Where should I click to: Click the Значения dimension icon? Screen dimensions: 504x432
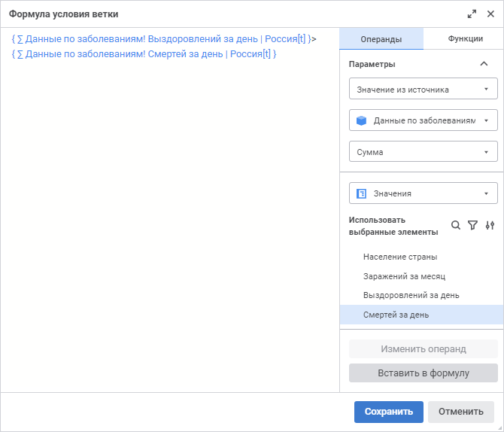(361, 193)
